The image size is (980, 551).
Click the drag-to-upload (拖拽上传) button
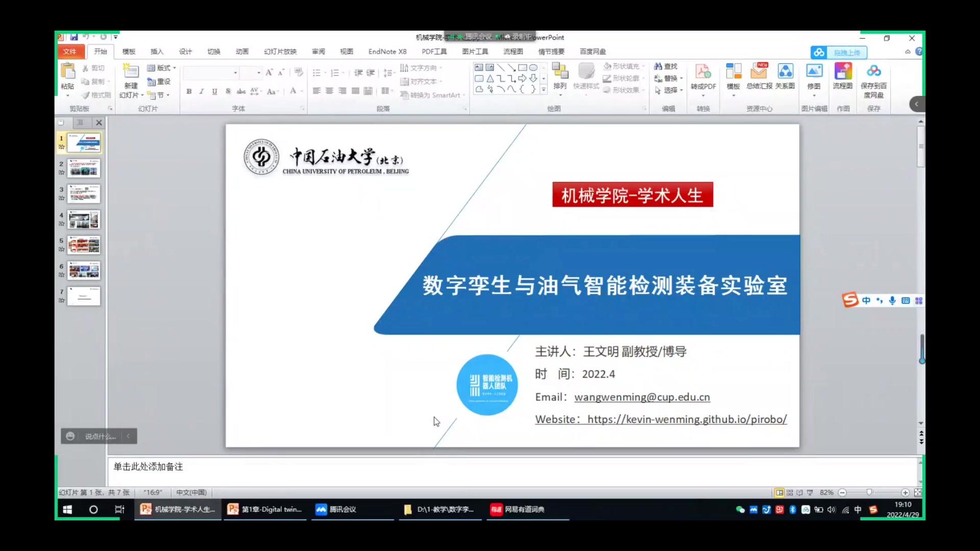(839, 53)
